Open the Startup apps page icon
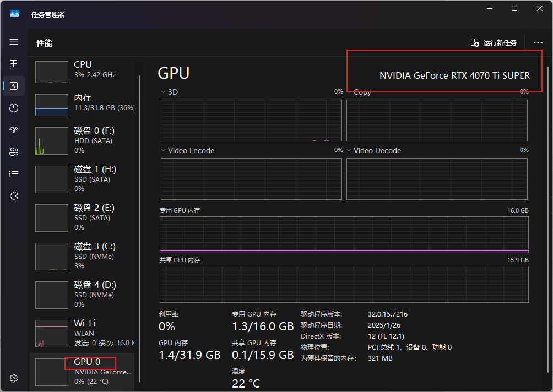The image size is (553, 392). point(14,130)
